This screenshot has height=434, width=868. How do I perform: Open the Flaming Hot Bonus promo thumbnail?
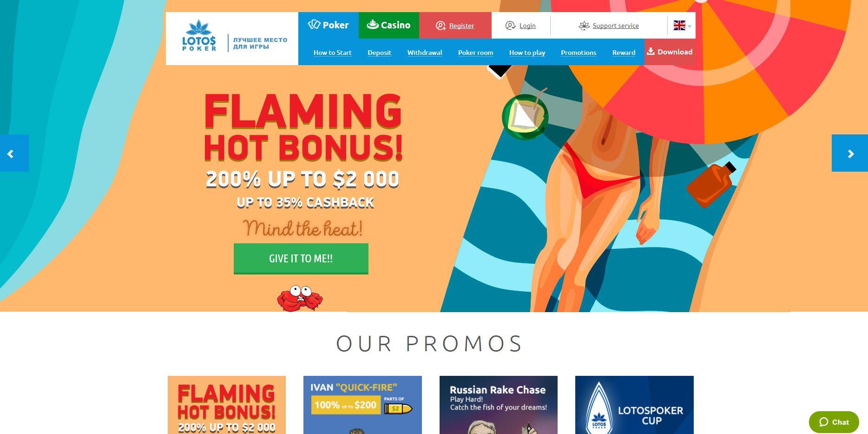tap(227, 405)
